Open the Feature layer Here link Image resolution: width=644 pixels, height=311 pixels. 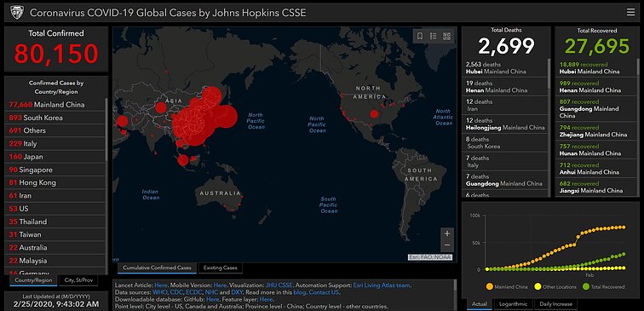tap(266, 299)
